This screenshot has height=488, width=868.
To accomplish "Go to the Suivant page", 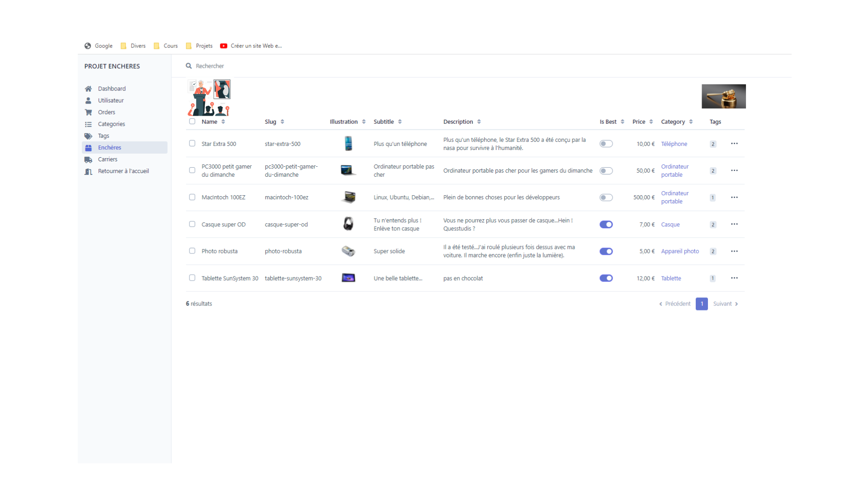I will click(x=722, y=304).
